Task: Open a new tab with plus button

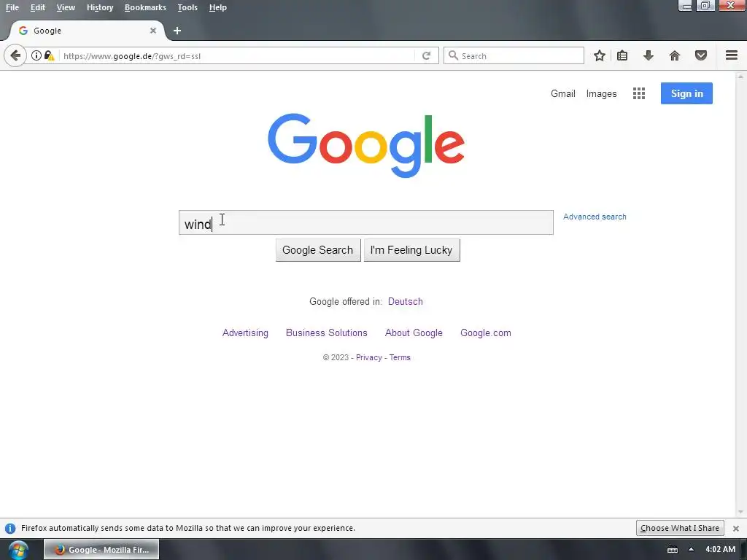Action: point(177,31)
